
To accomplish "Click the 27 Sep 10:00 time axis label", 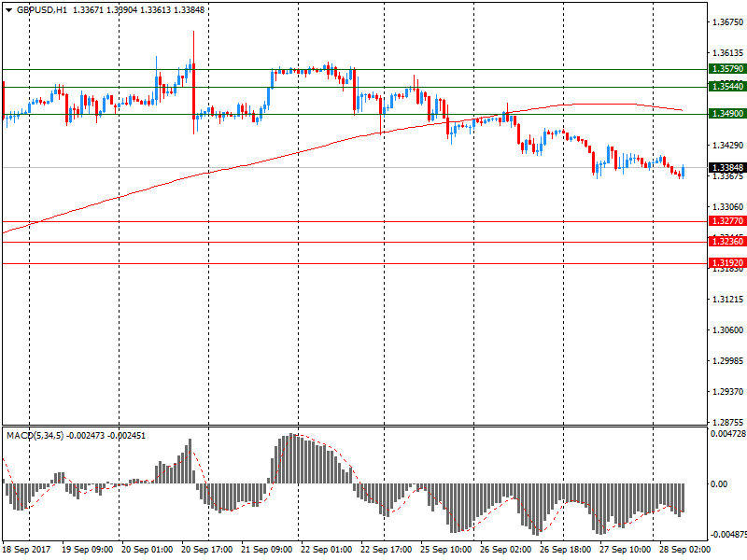I will click(x=625, y=550).
